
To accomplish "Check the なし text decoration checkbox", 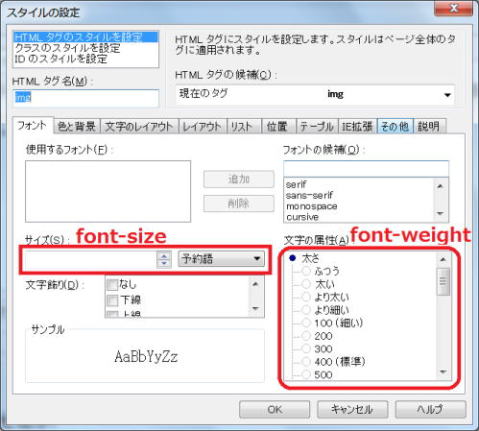I will 113,284.
